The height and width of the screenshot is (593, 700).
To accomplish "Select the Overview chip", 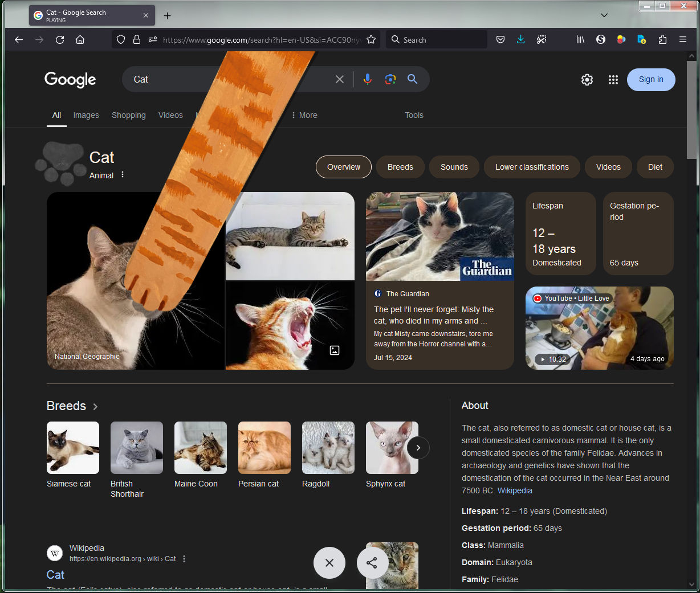I will 344,167.
